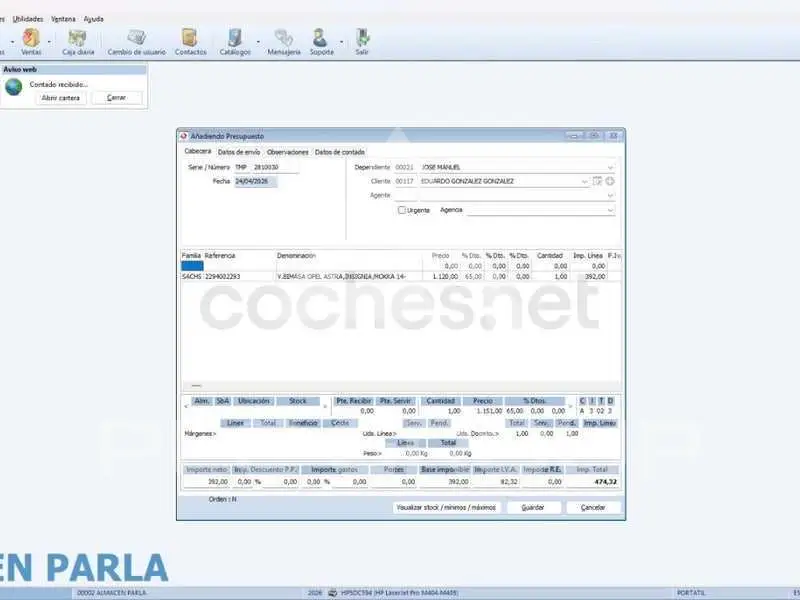
Task: Click the Cancelar button
Action: [x=593, y=508]
